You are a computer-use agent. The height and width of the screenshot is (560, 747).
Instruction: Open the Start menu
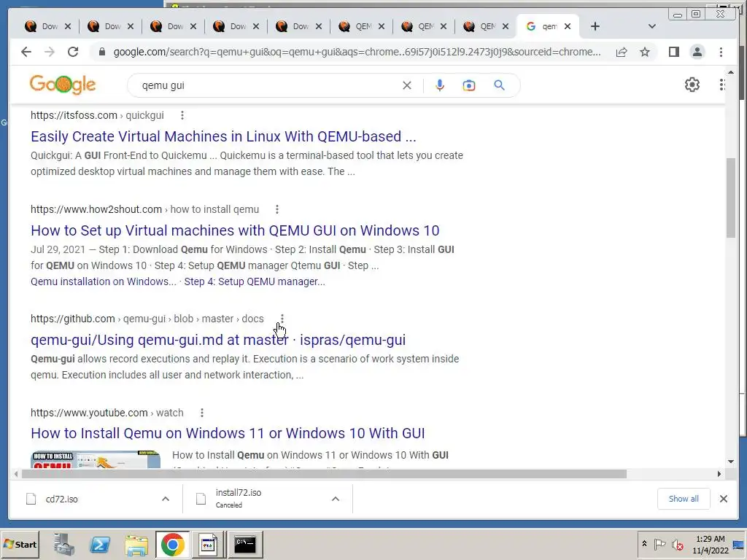tap(20, 544)
